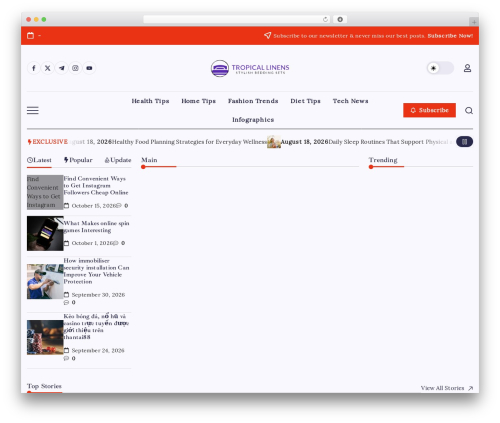Image resolution: width=500 pixels, height=423 pixels.
Task: Click the browser reload icon
Action: (325, 19)
